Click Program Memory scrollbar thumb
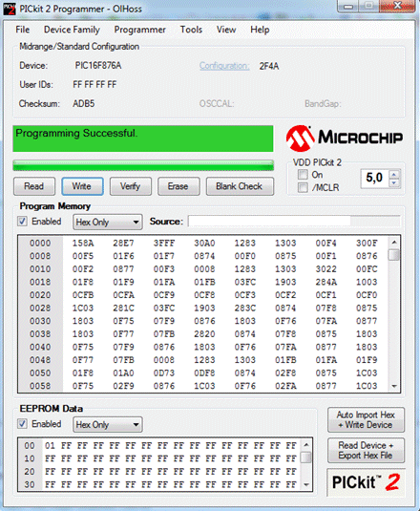The width and height of the screenshot is (420, 511). pos(394,254)
